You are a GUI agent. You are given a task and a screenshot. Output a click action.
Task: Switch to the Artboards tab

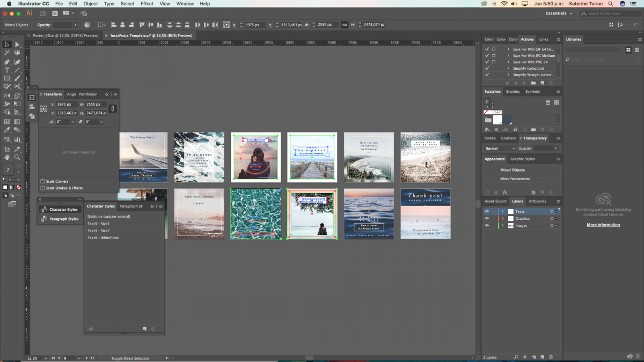[537, 201]
